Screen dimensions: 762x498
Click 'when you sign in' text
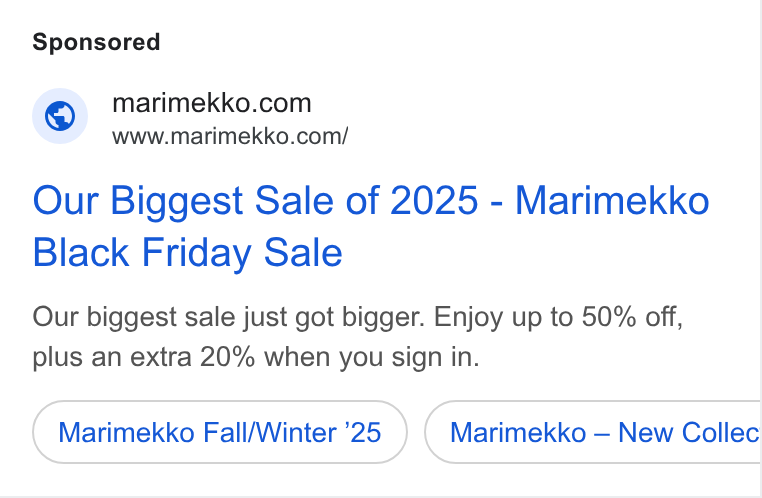pyautogui.click(x=372, y=357)
